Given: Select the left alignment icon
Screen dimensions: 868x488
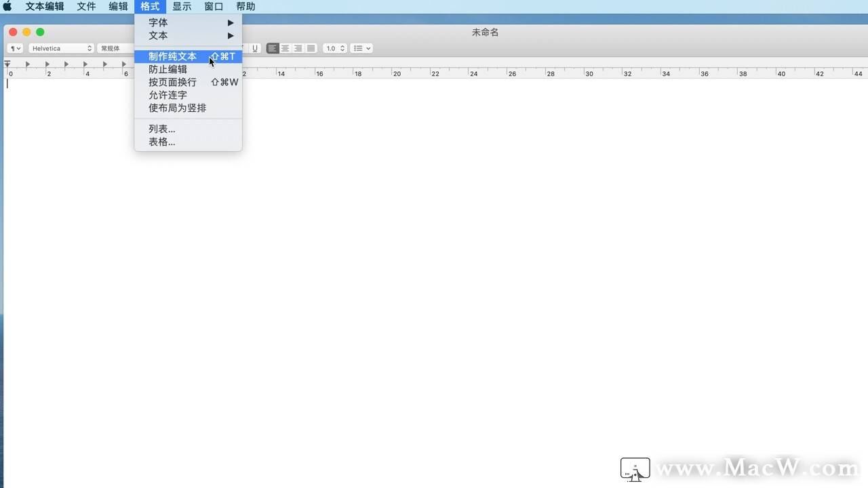Looking at the screenshot, I should pos(273,48).
